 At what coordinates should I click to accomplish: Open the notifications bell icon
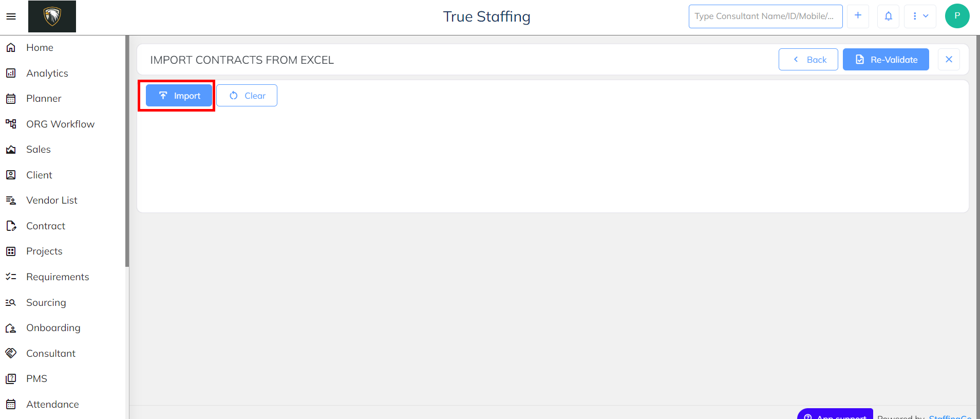[x=888, y=16]
